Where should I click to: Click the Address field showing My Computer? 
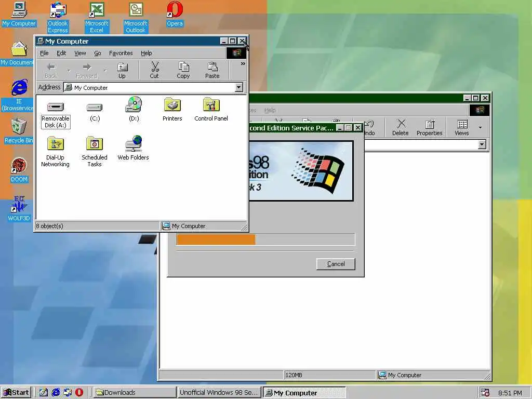pyautogui.click(x=153, y=87)
